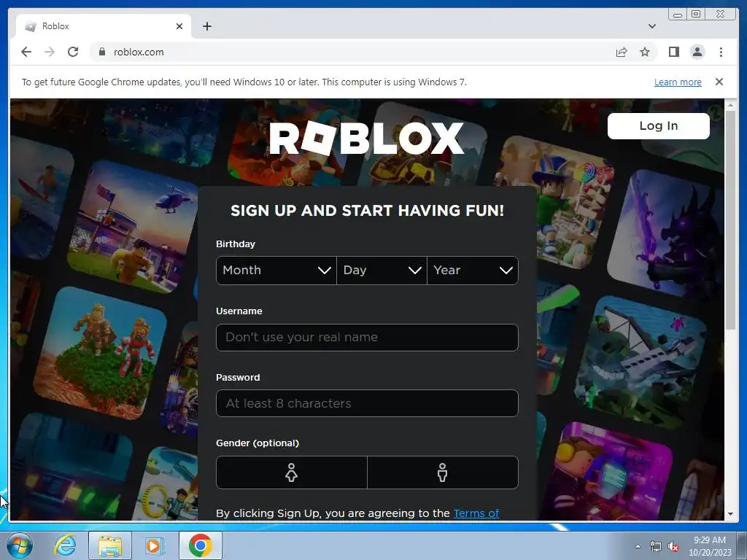Click the scrollbar down arrow

pyautogui.click(x=730, y=514)
